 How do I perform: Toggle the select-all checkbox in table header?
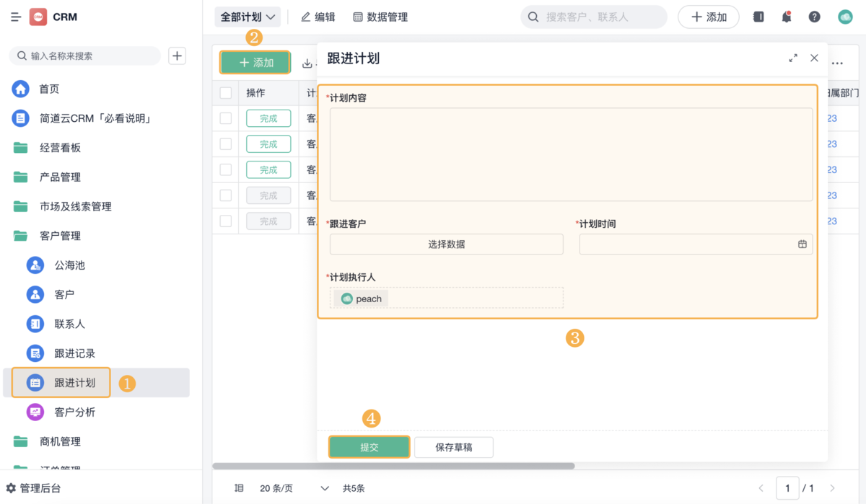point(226,93)
